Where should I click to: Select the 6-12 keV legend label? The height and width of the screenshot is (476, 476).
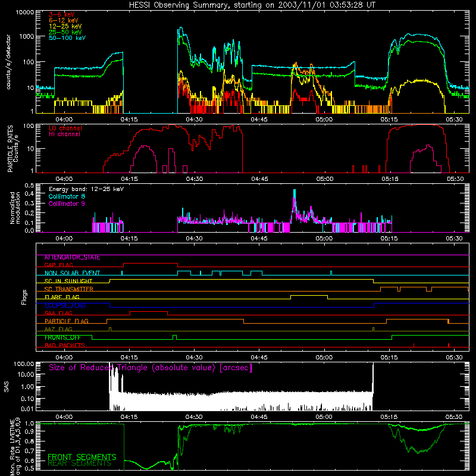[64, 20]
